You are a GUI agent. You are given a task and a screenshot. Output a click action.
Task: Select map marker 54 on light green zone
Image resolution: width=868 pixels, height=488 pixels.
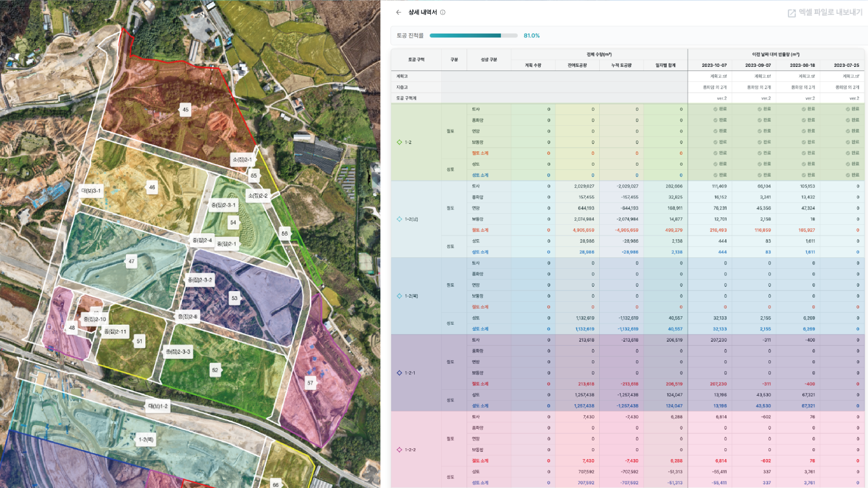tap(233, 222)
